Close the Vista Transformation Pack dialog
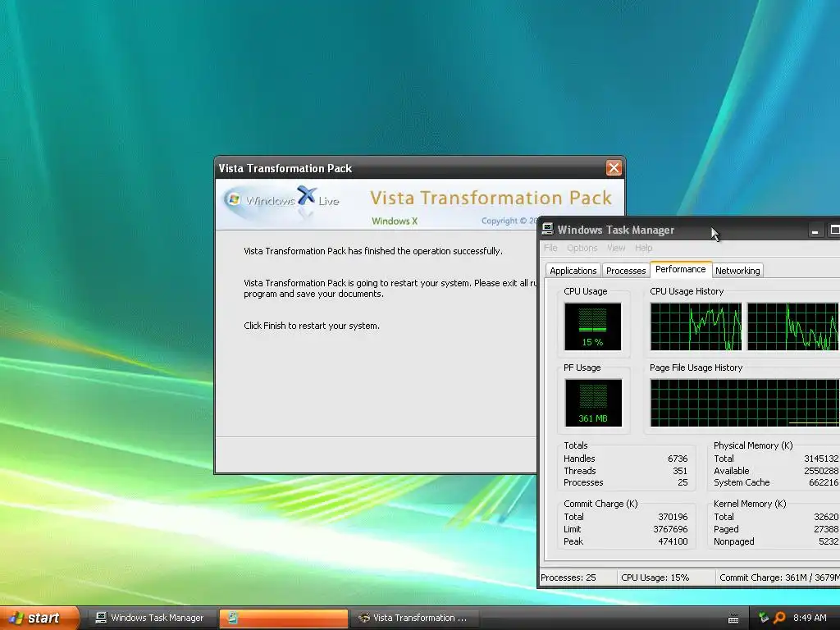This screenshot has width=840, height=630. [614, 168]
